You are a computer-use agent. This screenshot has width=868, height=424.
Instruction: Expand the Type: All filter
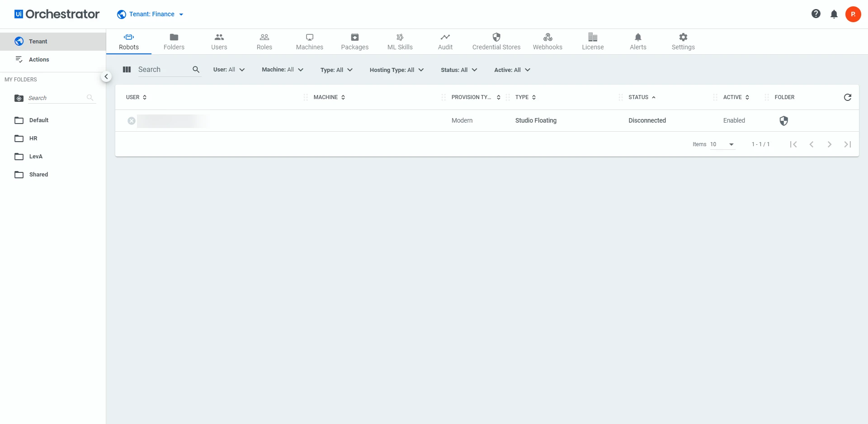(336, 70)
